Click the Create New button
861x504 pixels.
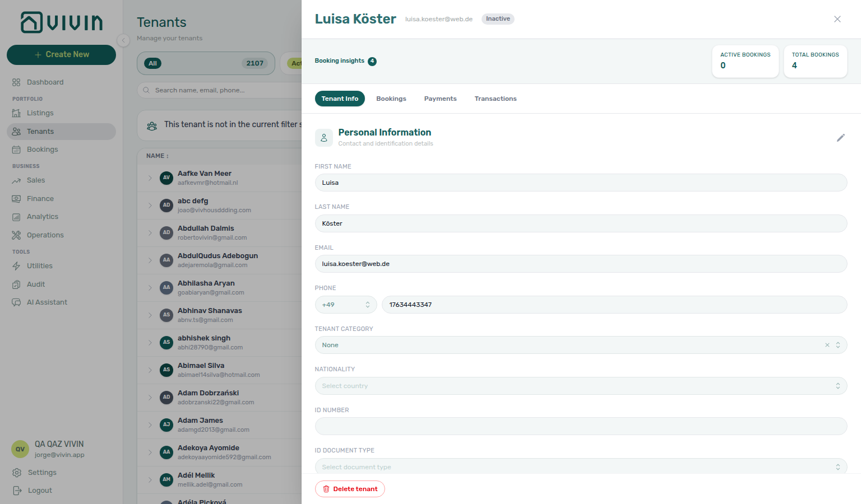61,54
